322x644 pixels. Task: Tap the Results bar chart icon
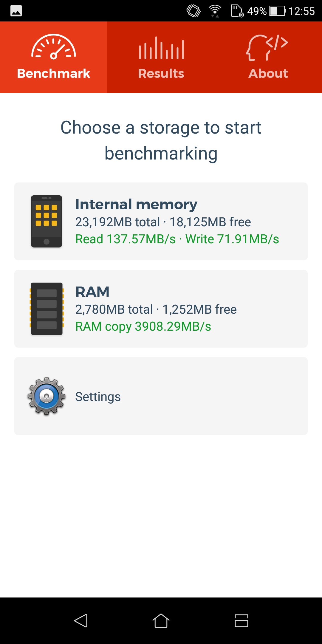coord(161,48)
